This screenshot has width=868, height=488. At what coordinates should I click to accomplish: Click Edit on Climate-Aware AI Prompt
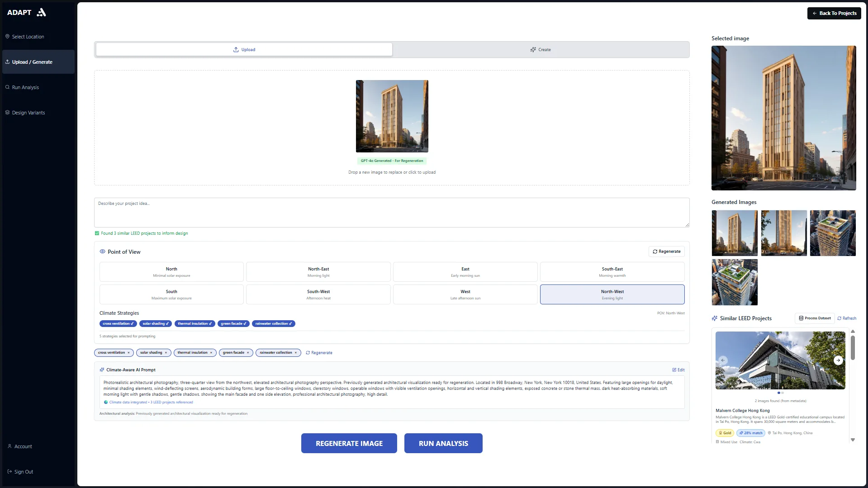point(678,370)
